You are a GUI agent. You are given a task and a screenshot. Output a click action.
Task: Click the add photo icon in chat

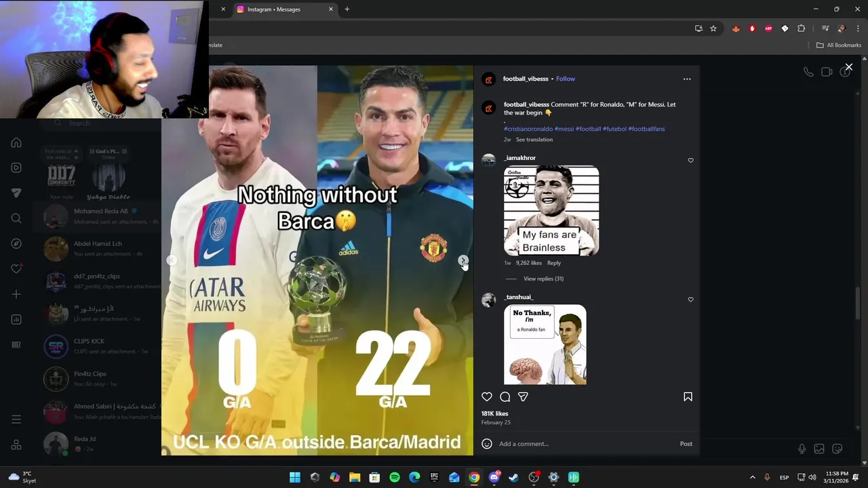[x=819, y=449]
